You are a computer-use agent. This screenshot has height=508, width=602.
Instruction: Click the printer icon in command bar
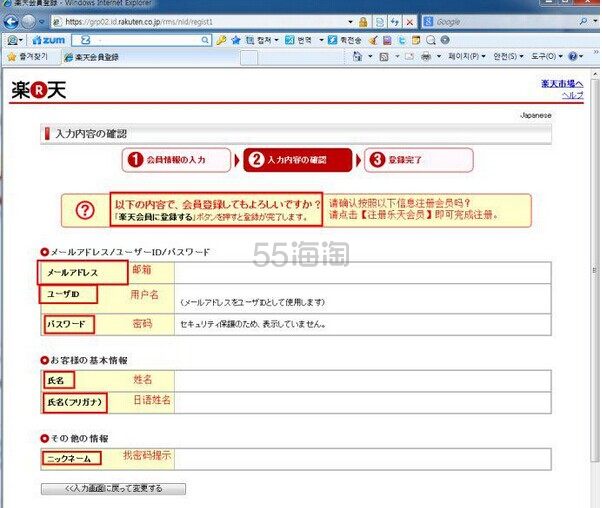pos(425,57)
